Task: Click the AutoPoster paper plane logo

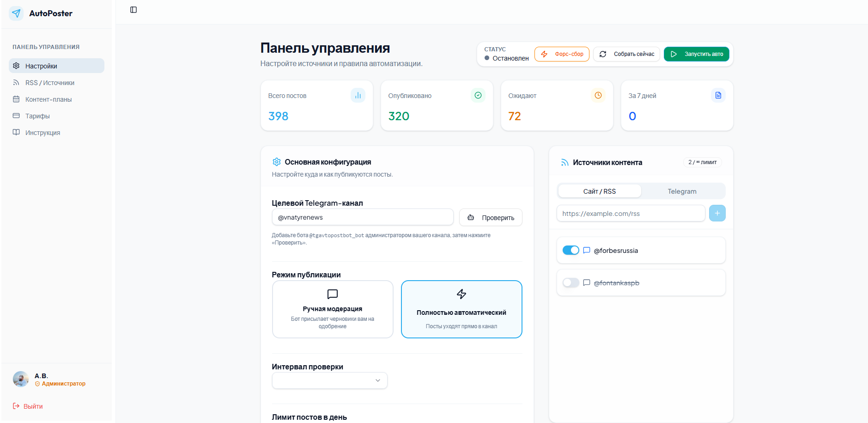Action: point(16,13)
